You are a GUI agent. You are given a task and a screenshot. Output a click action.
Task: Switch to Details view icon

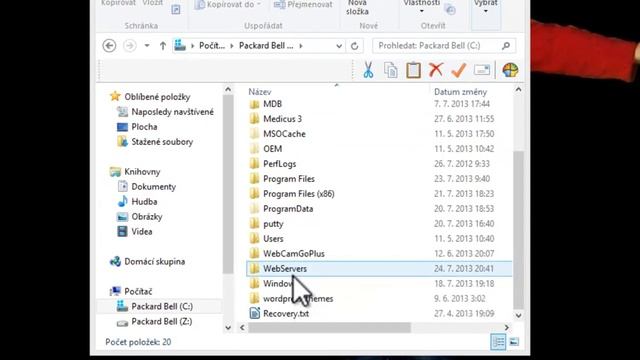click(498, 342)
